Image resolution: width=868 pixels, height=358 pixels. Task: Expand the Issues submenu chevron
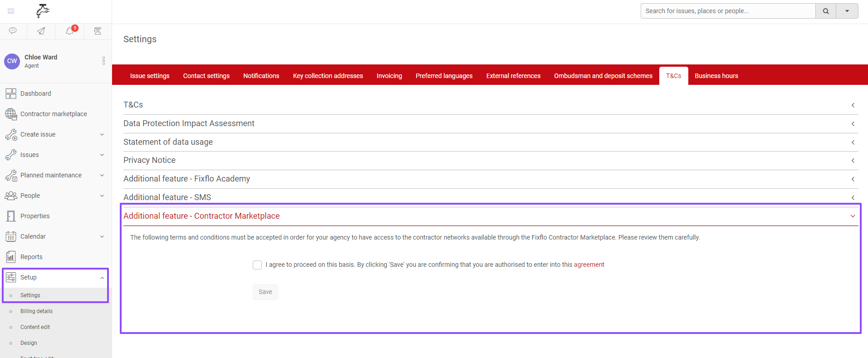coord(102,155)
